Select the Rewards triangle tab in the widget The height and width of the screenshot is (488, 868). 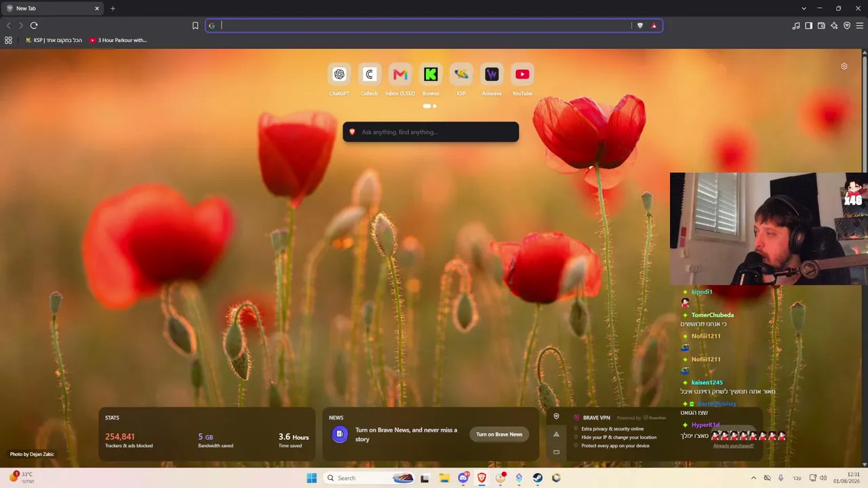click(557, 434)
